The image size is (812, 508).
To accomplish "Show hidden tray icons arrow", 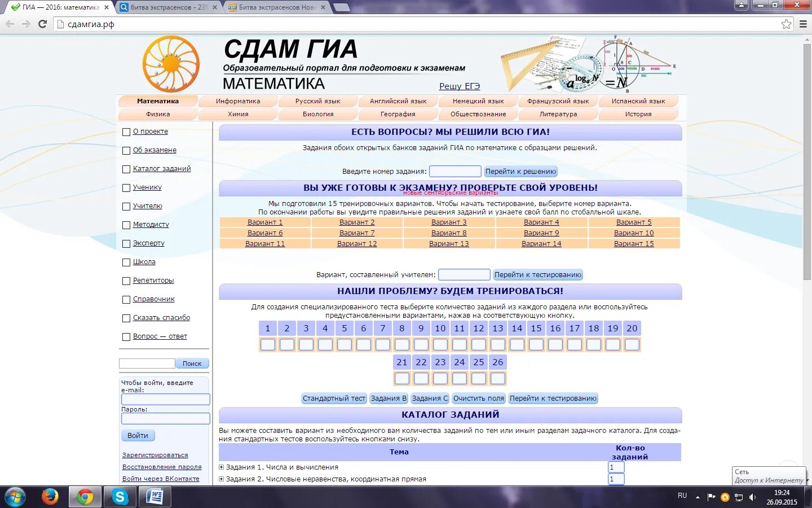I will (x=698, y=497).
